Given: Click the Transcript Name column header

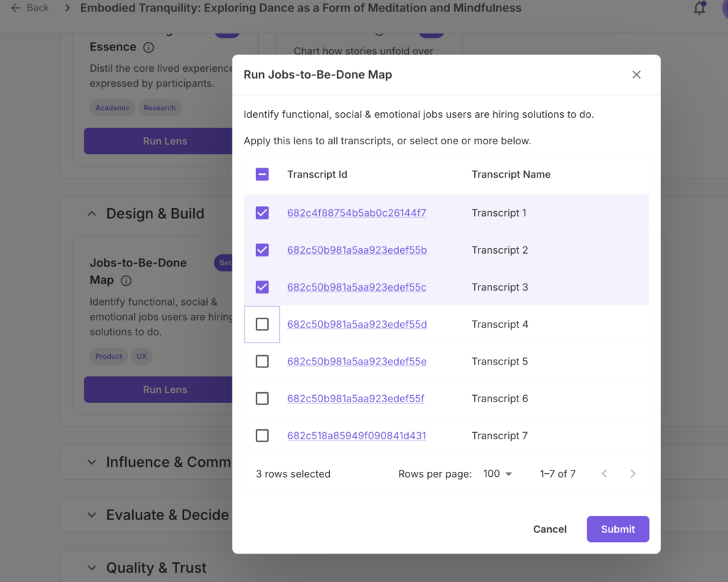Looking at the screenshot, I should pyautogui.click(x=510, y=174).
